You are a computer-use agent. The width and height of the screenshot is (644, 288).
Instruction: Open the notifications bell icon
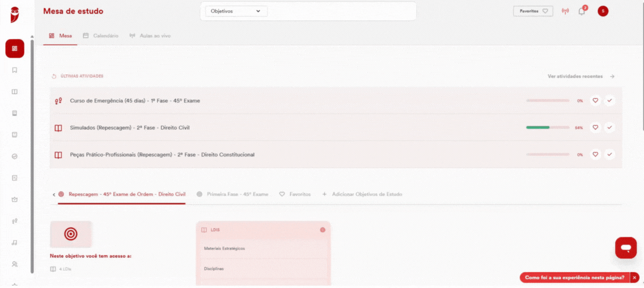582,11
